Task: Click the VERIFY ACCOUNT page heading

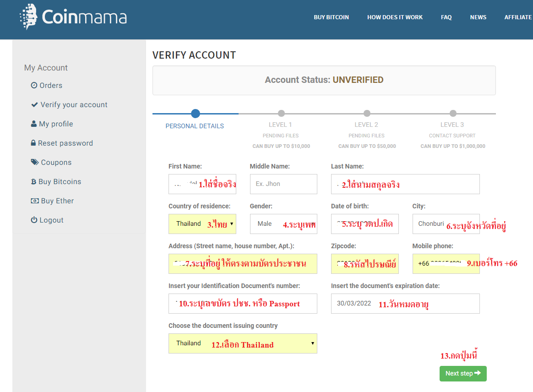Action: click(x=194, y=55)
